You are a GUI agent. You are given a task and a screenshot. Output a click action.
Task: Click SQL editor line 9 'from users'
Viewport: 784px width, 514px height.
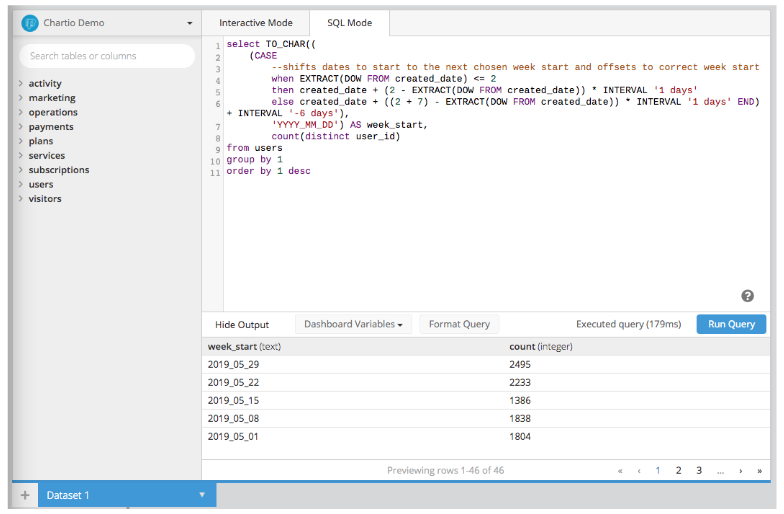(254, 148)
